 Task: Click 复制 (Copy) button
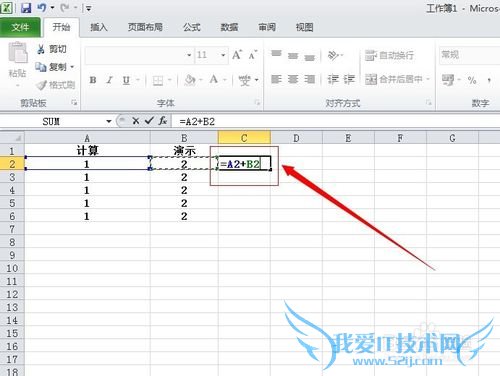point(51,67)
